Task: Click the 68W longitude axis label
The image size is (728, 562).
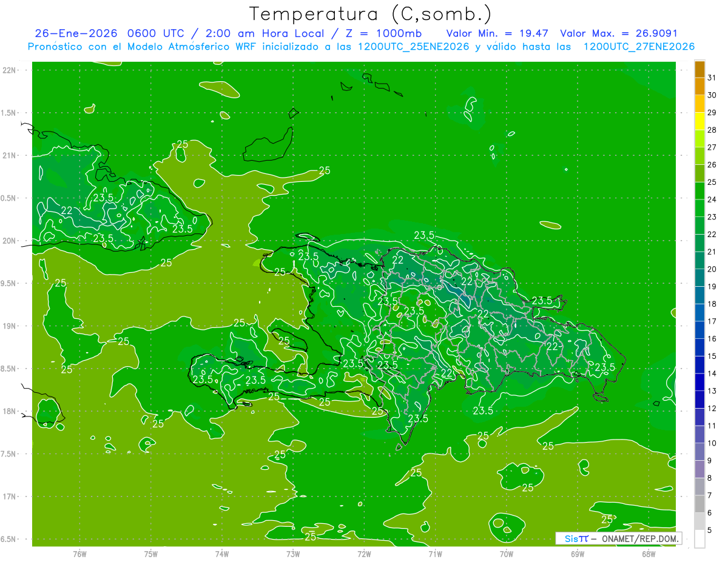Action: click(649, 553)
